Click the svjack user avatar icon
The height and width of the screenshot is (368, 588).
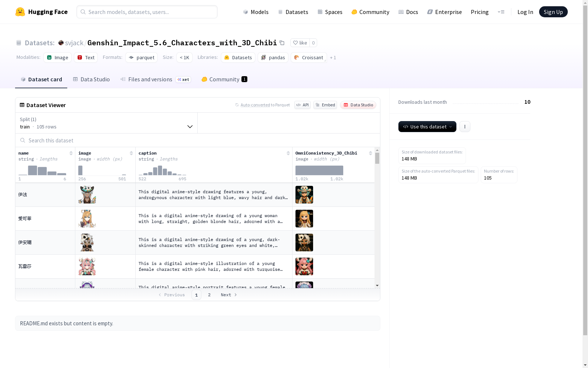(61, 43)
